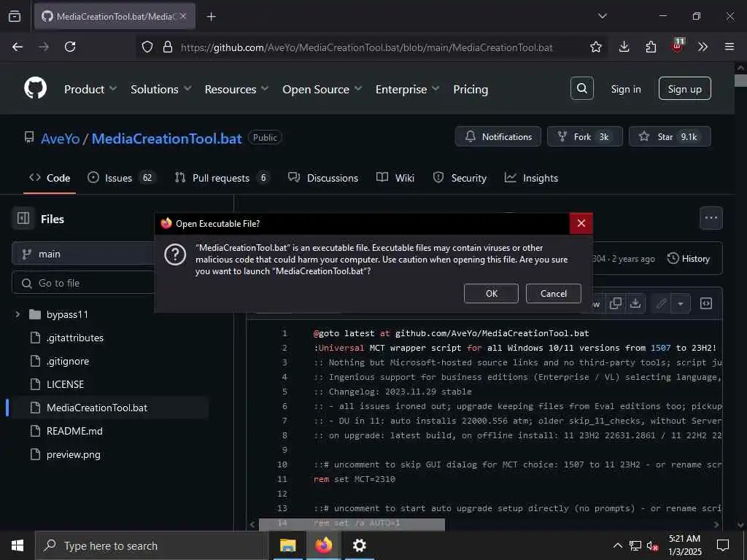Image resolution: width=747 pixels, height=560 pixels.
Task: Go back with the browser back arrow
Action: tap(18, 47)
